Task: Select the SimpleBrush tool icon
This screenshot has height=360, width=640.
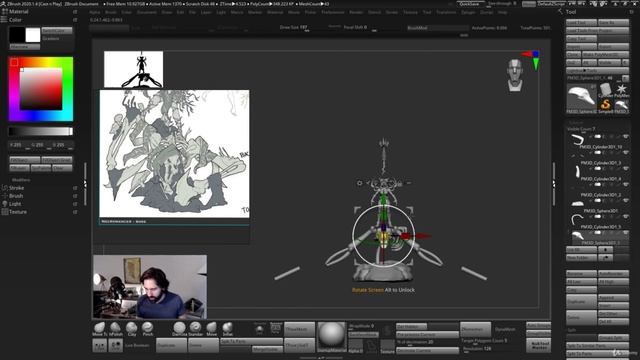Action: (606, 106)
